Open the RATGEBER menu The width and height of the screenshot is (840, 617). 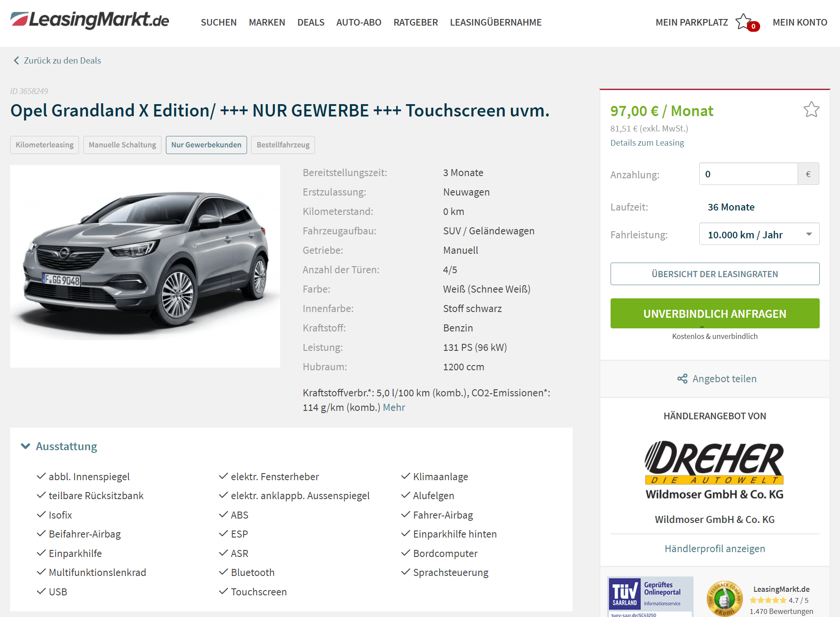pyautogui.click(x=416, y=22)
